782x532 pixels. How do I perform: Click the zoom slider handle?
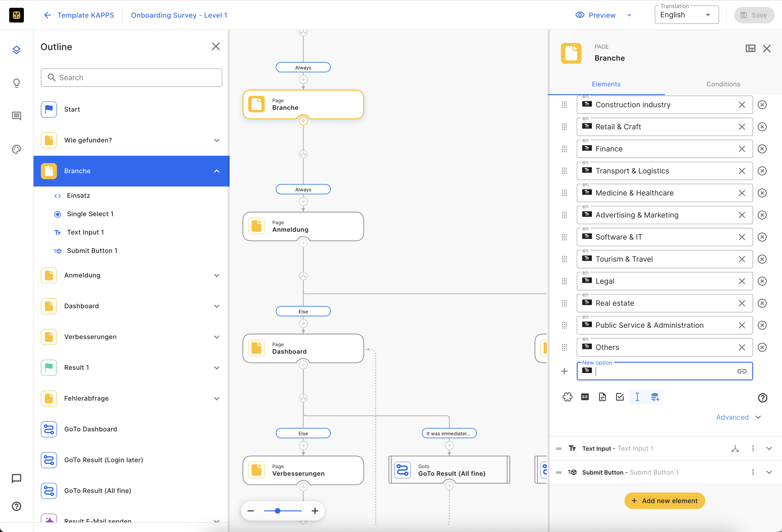pyautogui.click(x=277, y=511)
